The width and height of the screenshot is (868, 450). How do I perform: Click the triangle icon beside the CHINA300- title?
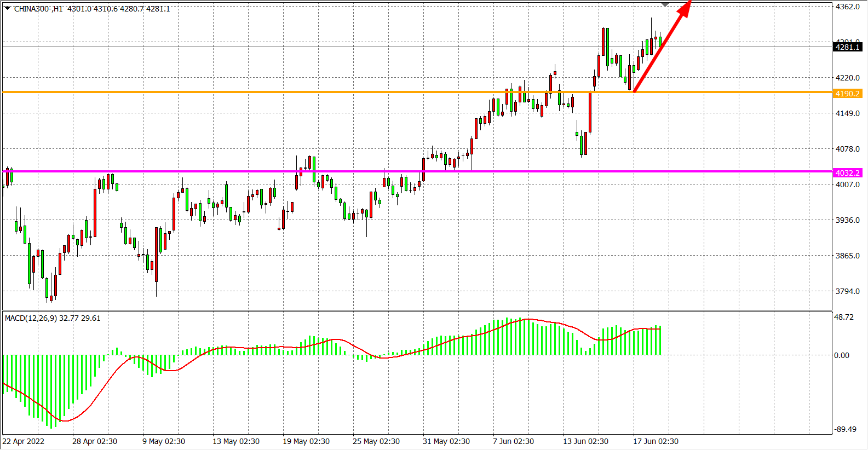tap(7, 8)
